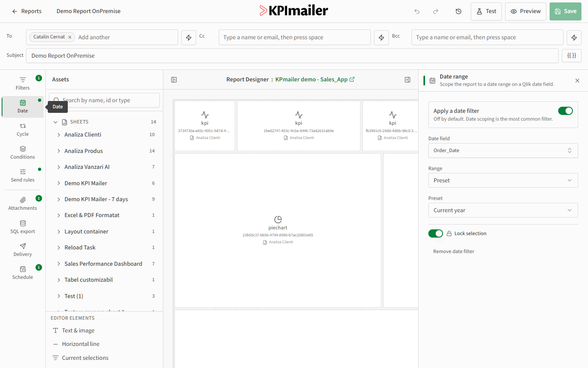Viewport: 588px width, 368px height.
Task: Insert variable with the curly braces icon
Action: (x=572, y=56)
